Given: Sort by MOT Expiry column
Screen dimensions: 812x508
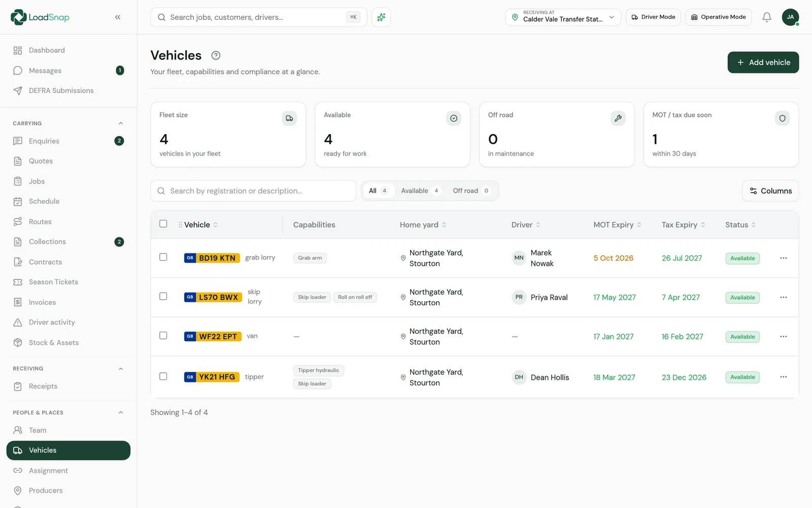Looking at the screenshot, I should point(617,225).
